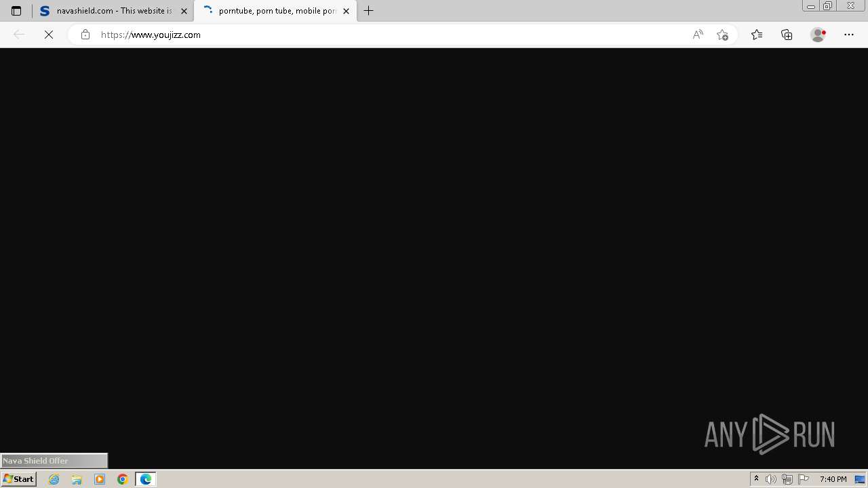This screenshot has height=488, width=868.
Task: Minimize the Edge browser window
Action: (x=811, y=6)
